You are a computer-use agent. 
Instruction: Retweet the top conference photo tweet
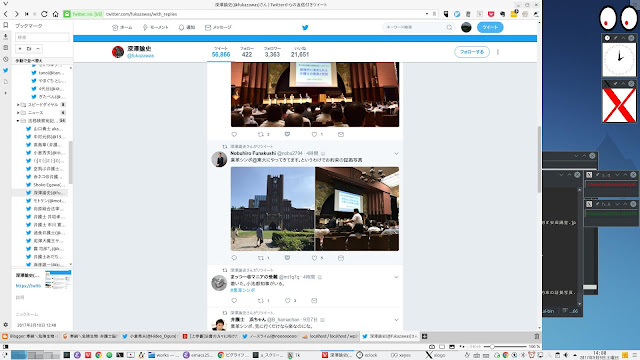pos(261,134)
